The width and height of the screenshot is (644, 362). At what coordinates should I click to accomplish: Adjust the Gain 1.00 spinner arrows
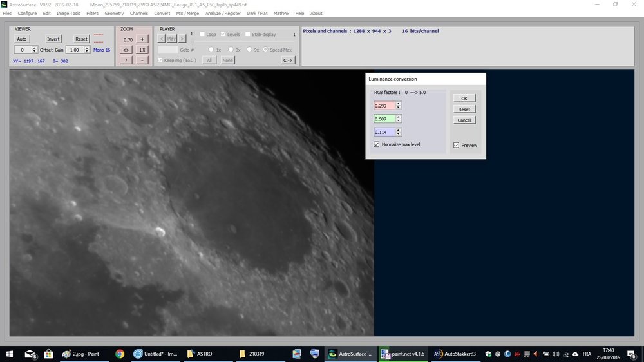[x=87, y=50]
